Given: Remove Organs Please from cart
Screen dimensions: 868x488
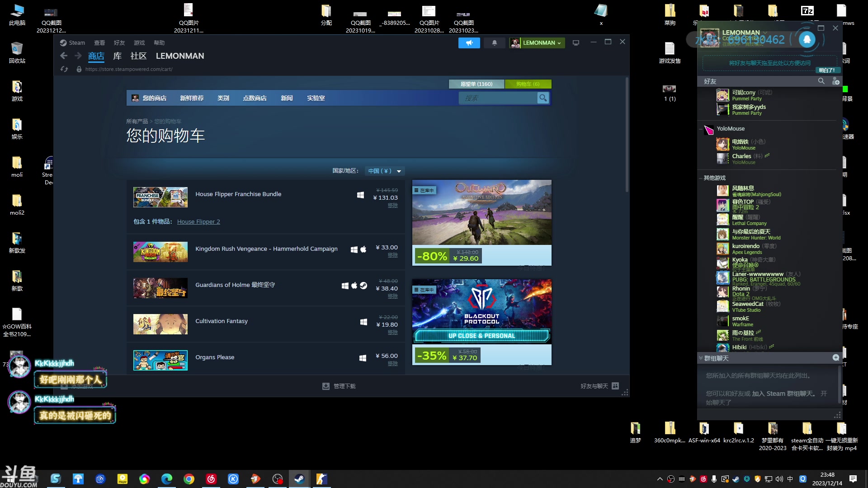Looking at the screenshot, I should pos(392,364).
